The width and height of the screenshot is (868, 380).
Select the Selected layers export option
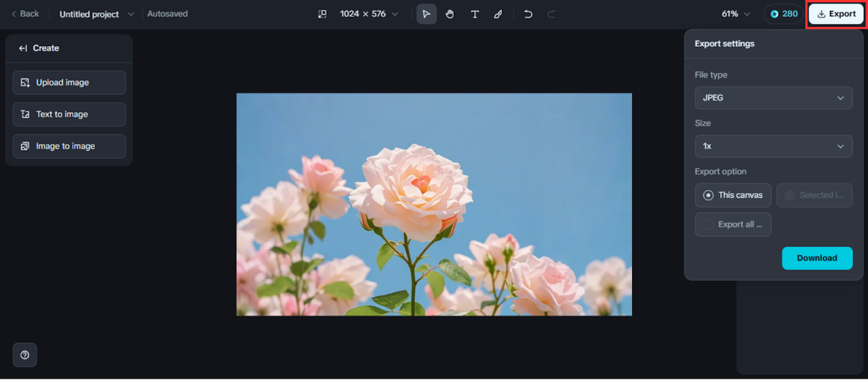pos(814,195)
